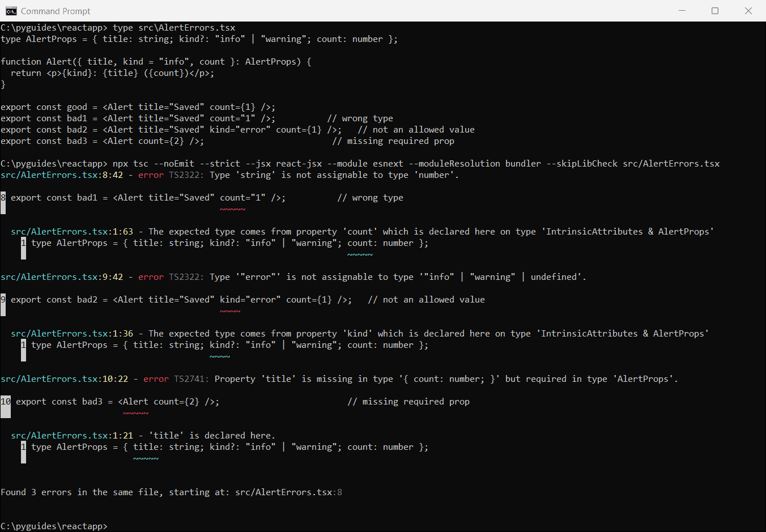Click the 'src/AlertErrors.tsx:1:21' reference location

click(72, 436)
